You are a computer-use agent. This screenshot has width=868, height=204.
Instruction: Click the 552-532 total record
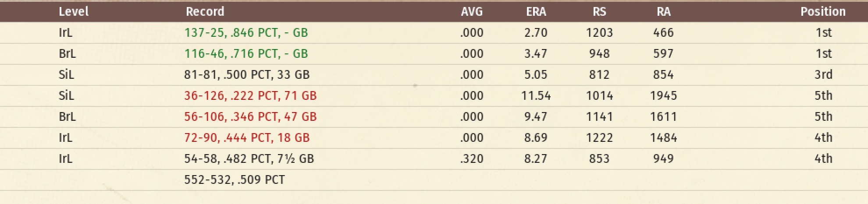tap(235, 179)
